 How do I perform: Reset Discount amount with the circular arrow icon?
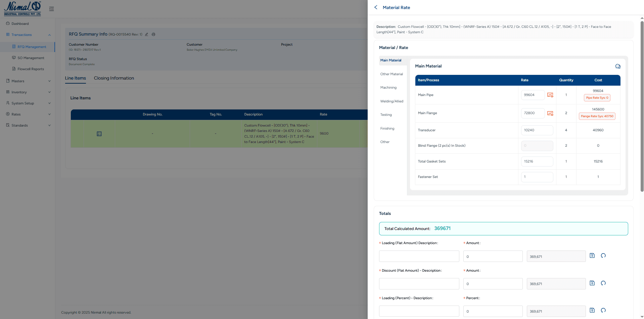[x=603, y=283]
